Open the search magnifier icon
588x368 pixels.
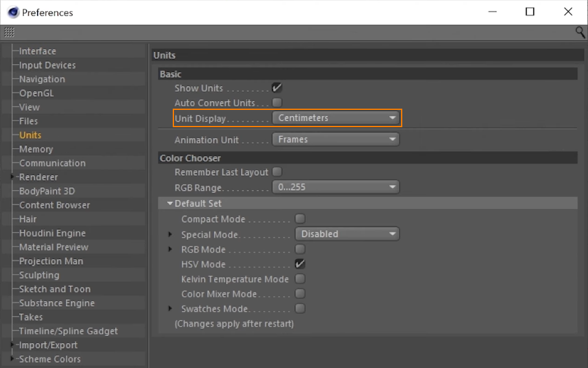coord(580,32)
